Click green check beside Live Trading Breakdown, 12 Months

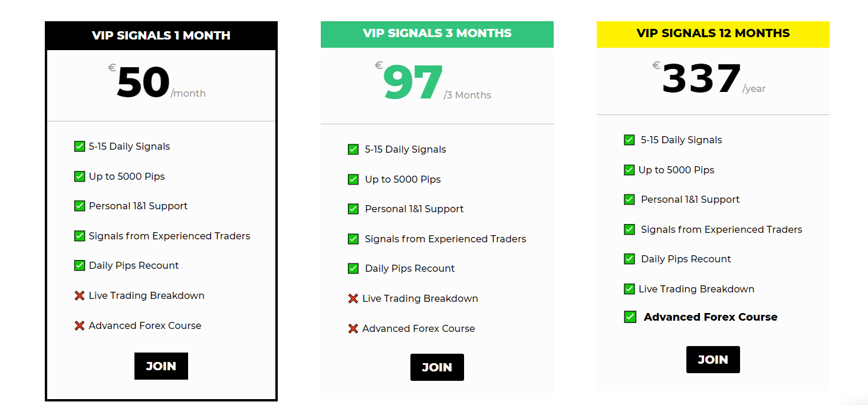click(x=629, y=289)
